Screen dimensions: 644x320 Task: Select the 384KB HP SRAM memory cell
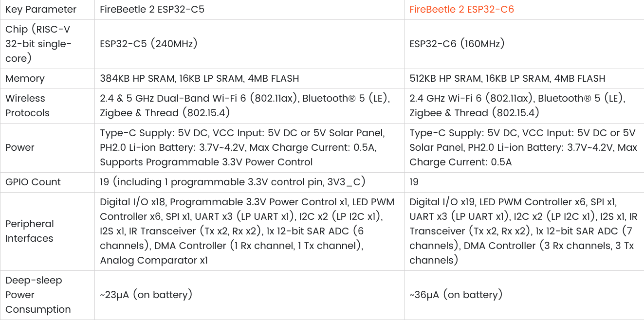(x=199, y=78)
